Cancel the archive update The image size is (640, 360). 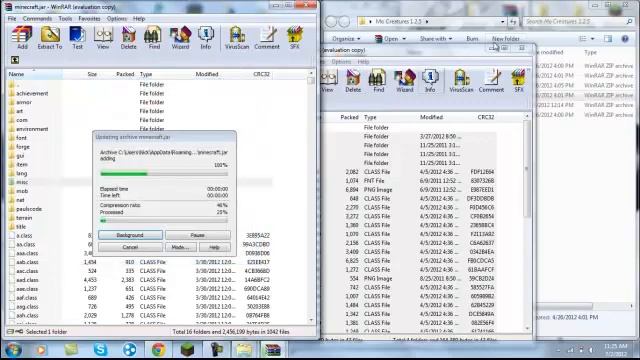(x=130, y=247)
